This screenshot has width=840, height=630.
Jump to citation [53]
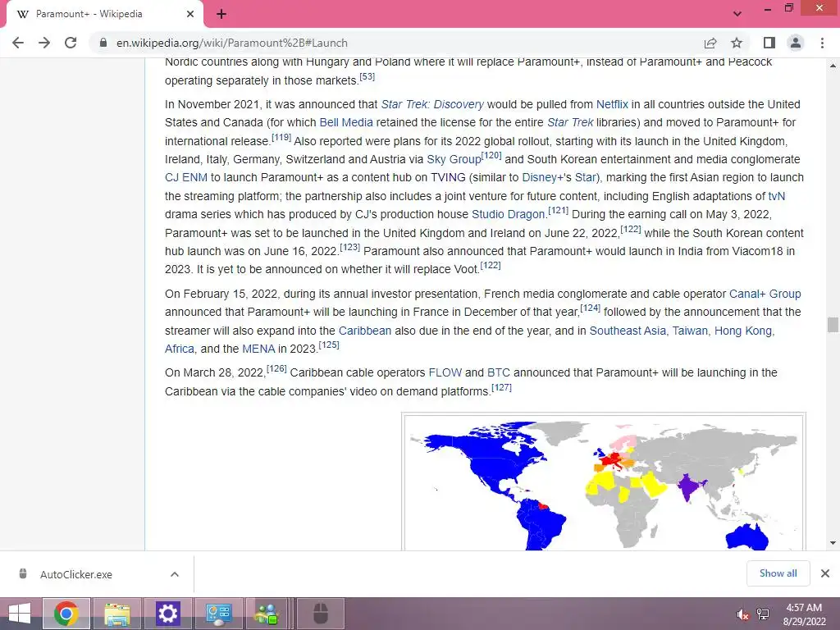[367, 76]
